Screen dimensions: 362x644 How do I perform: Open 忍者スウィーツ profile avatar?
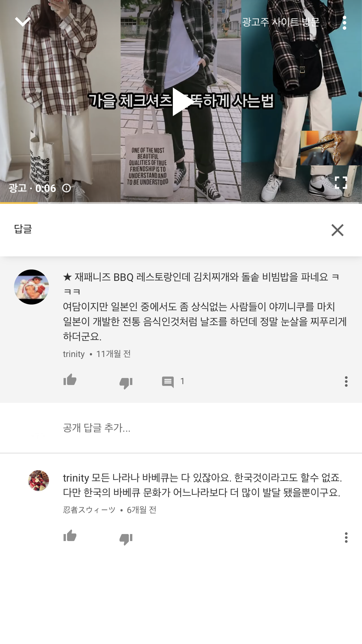[x=38, y=480]
